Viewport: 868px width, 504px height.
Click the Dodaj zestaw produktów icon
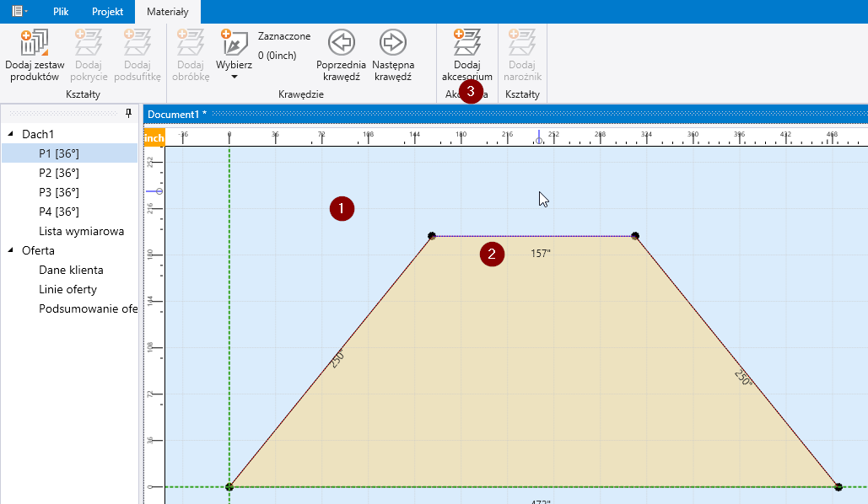(x=35, y=42)
